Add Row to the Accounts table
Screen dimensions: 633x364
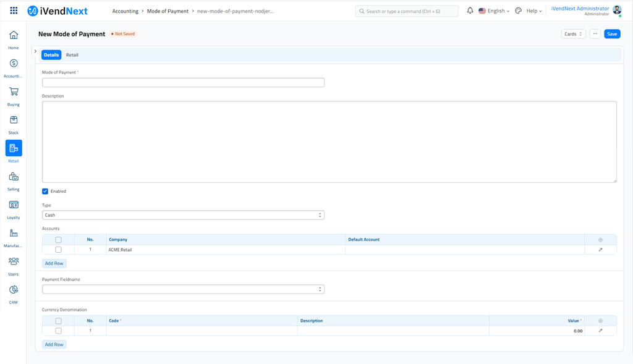(x=54, y=263)
